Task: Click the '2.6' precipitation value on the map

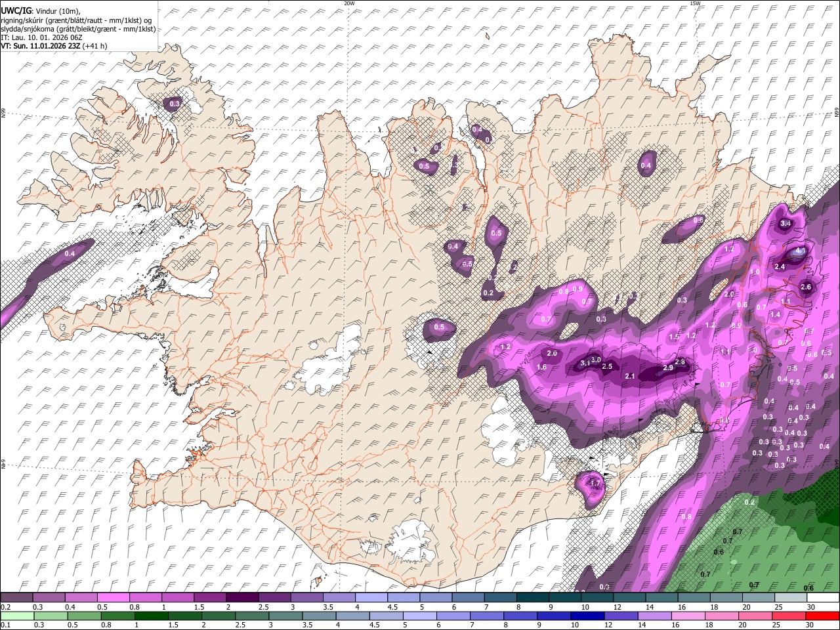Action: pyautogui.click(x=807, y=287)
